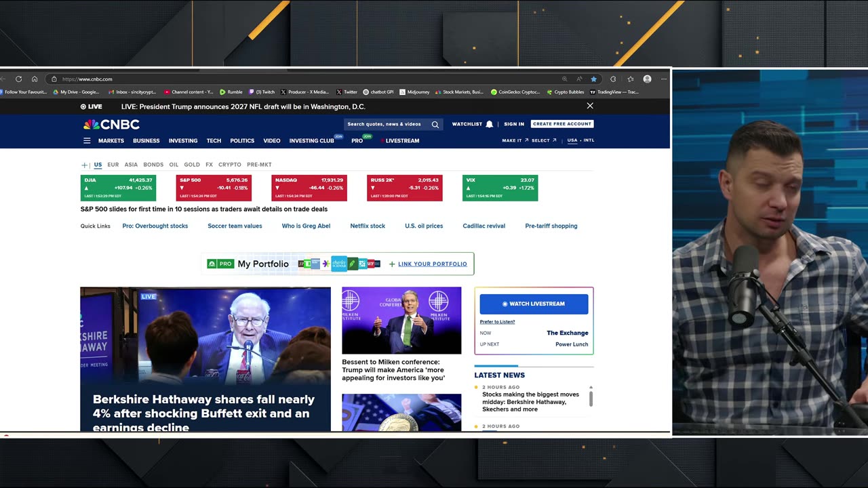This screenshot has width=868, height=488.
Task: Dismiss the live breaking news banner
Action: point(590,106)
